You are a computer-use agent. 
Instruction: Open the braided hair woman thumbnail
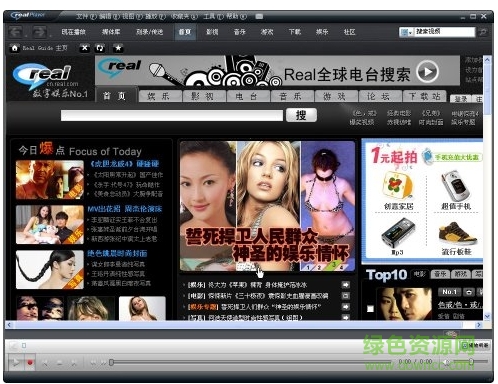(x=50, y=269)
